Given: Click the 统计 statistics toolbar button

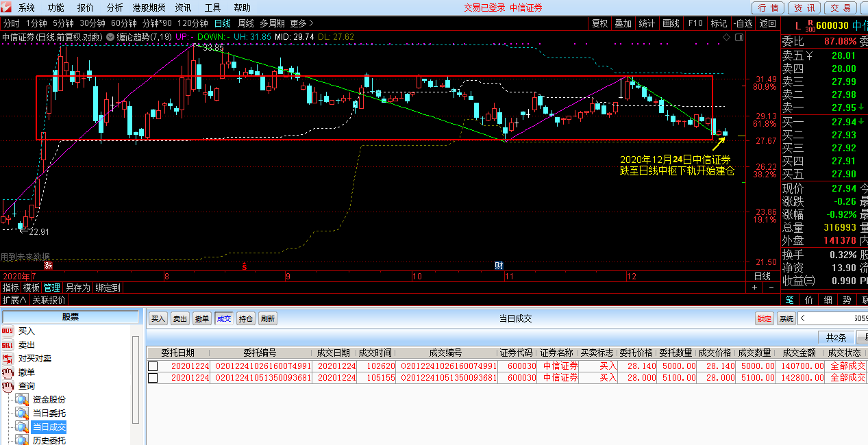Looking at the screenshot, I should (x=647, y=23).
